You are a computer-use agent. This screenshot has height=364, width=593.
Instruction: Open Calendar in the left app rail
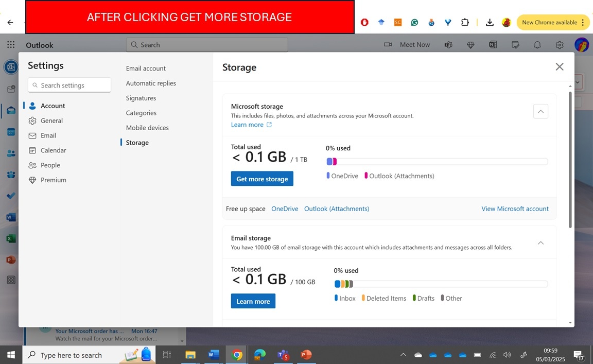(11, 132)
